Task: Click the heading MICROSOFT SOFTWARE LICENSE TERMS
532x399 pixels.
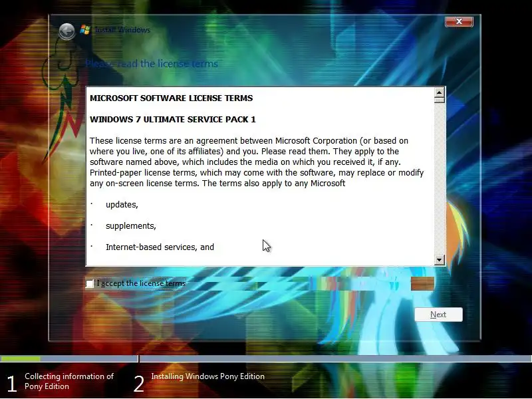Action: pyautogui.click(x=172, y=98)
